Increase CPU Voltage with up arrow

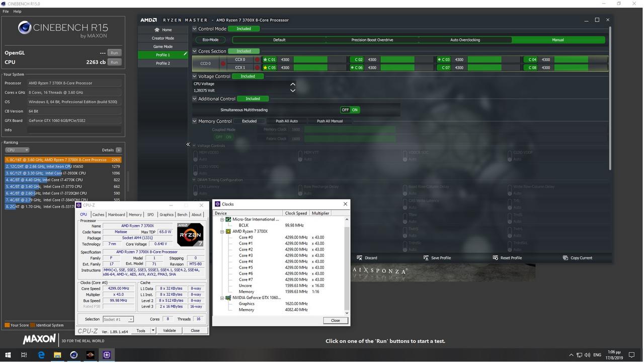[293, 84]
